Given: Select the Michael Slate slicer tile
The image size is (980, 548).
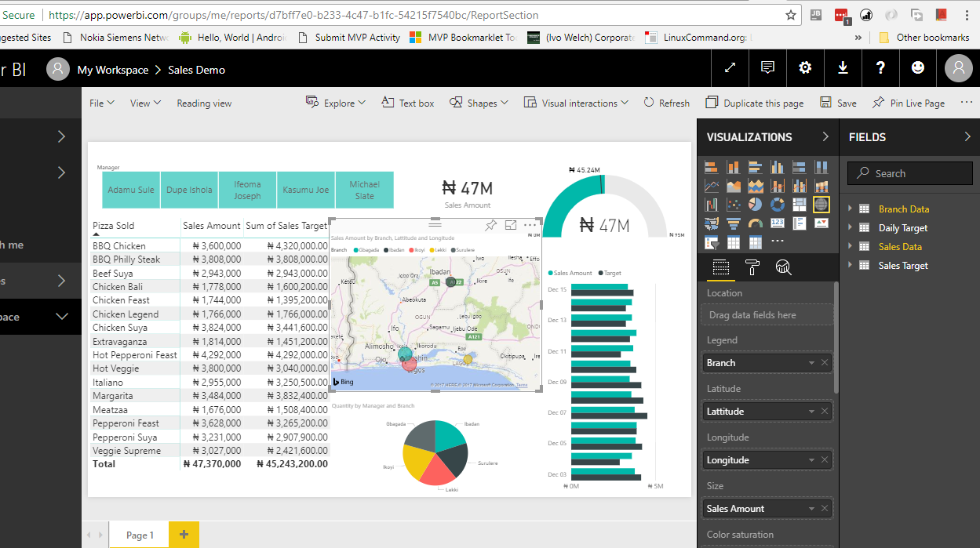Looking at the screenshot, I should [364, 190].
